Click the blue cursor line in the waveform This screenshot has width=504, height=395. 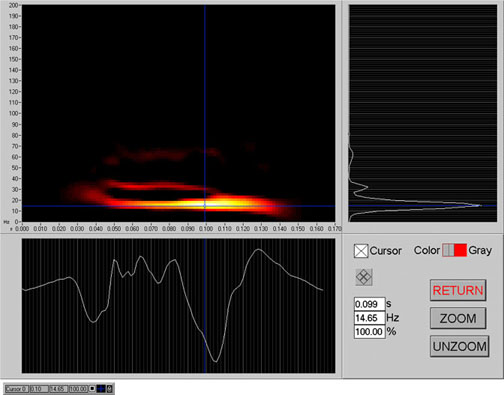coord(205,306)
